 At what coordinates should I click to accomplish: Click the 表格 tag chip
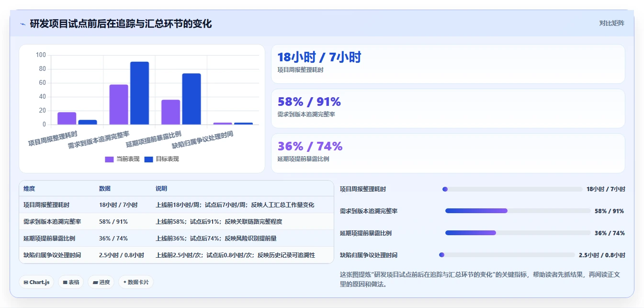pos(71,282)
